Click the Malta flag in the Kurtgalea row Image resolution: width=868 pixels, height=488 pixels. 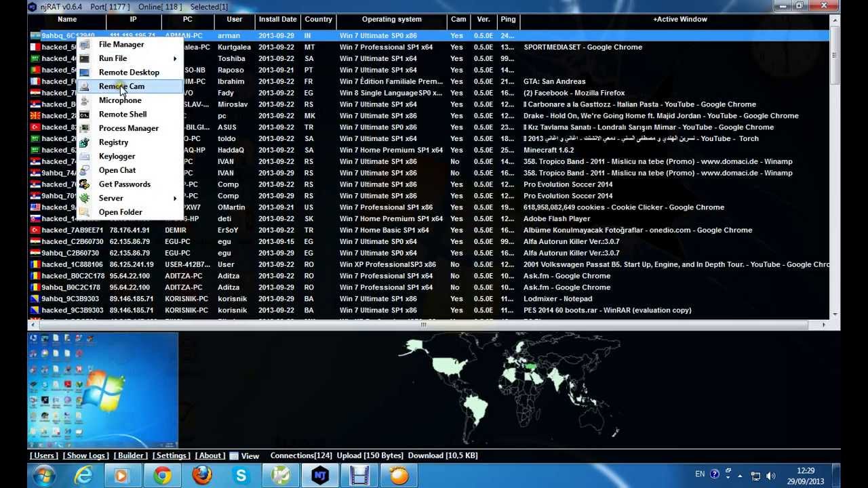[x=35, y=47]
